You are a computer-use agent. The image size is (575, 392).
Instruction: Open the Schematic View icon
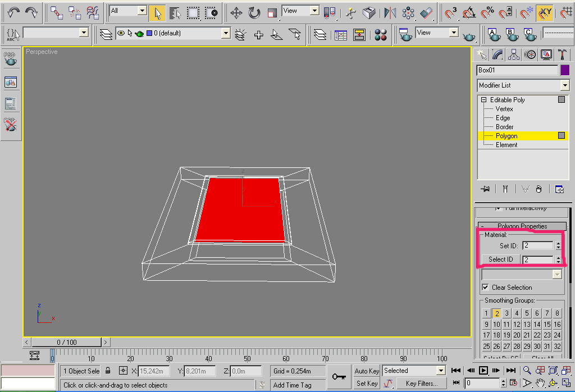359,35
